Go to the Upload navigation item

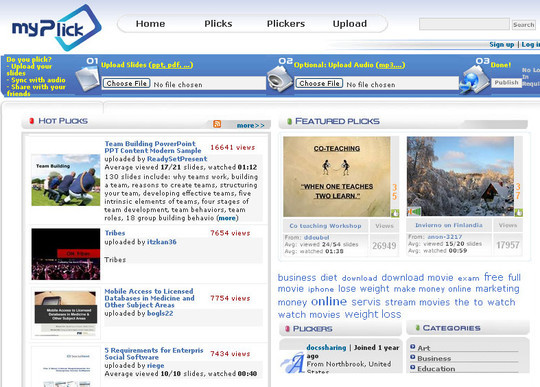(x=350, y=24)
